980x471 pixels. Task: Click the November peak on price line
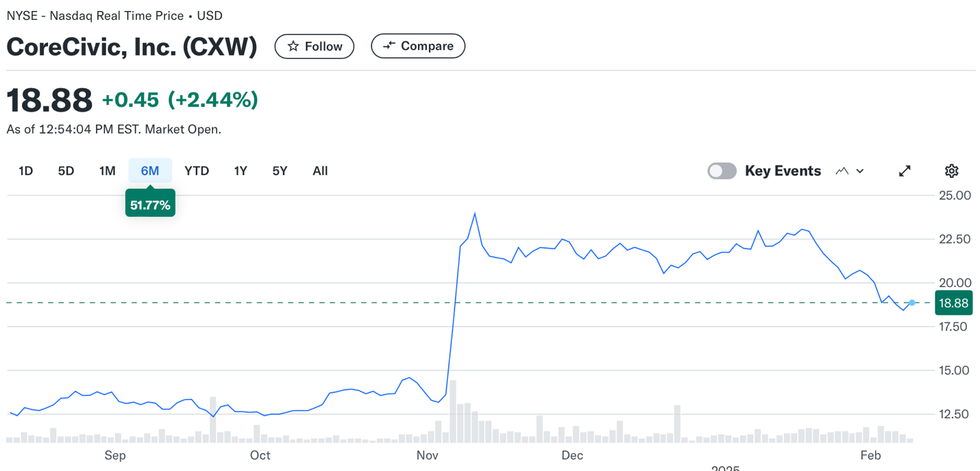pos(475,214)
